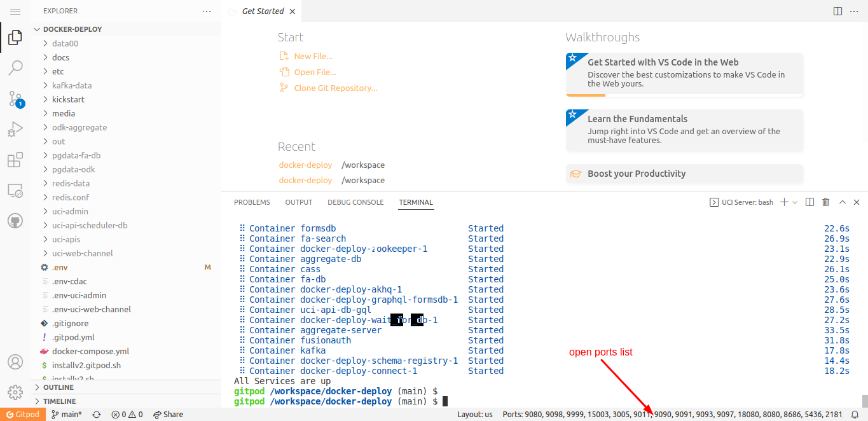868x421 pixels.
Task: Open the terminal launch profile dropdown arrow
Action: tap(795, 202)
